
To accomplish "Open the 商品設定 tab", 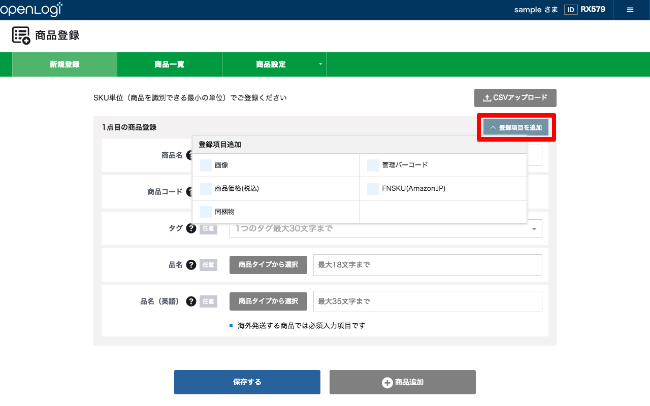I will coord(274,64).
